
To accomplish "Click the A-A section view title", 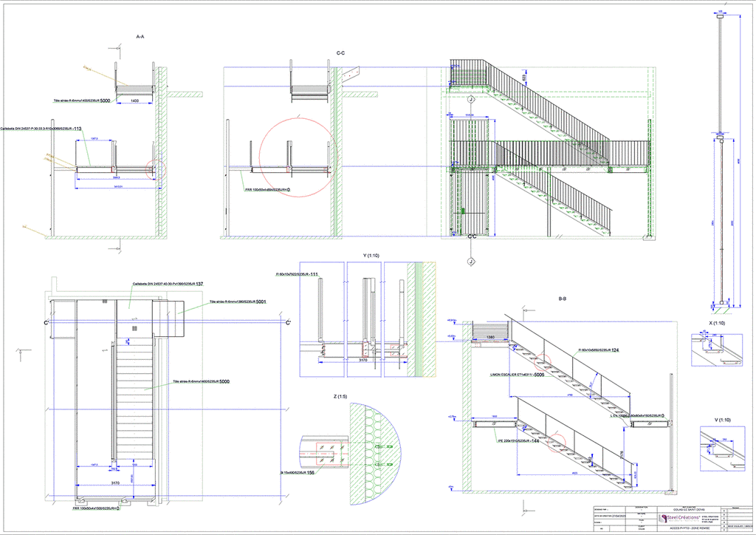I will (x=140, y=36).
